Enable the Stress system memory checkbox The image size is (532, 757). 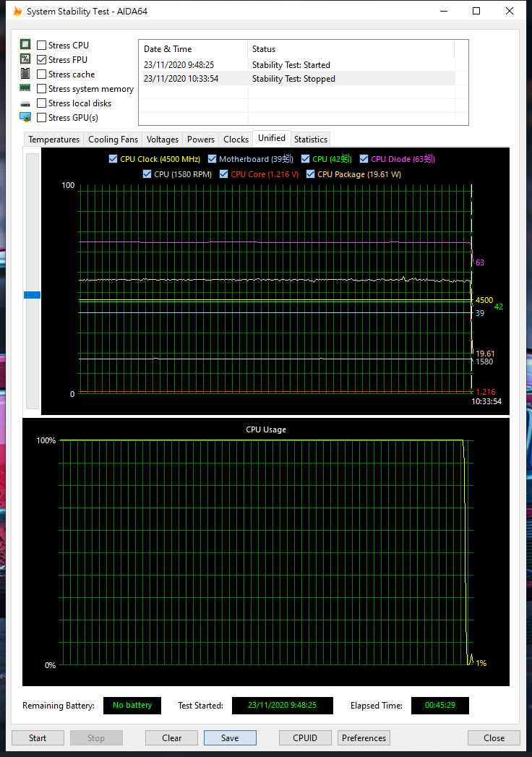(x=41, y=88)
